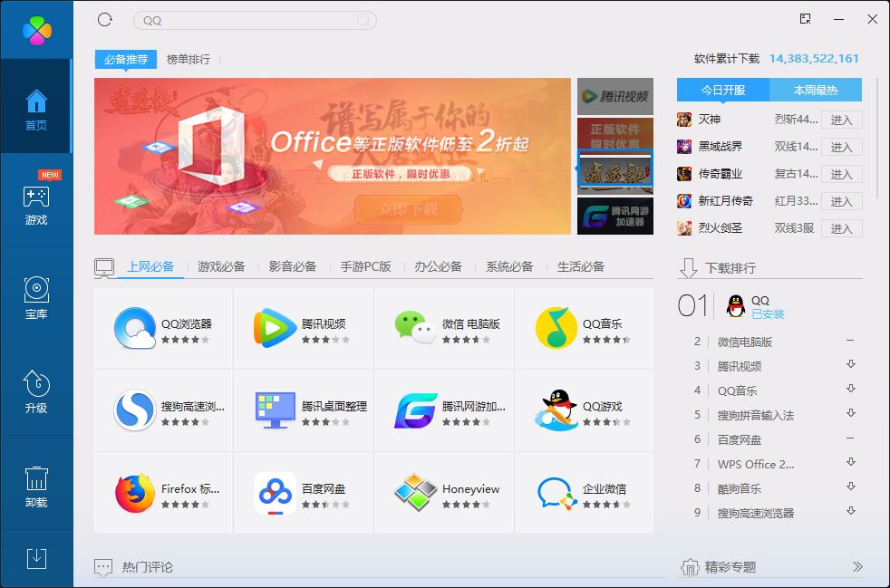
Task: Open the 影音必备 category tab
Action: [x=292, y=266]
